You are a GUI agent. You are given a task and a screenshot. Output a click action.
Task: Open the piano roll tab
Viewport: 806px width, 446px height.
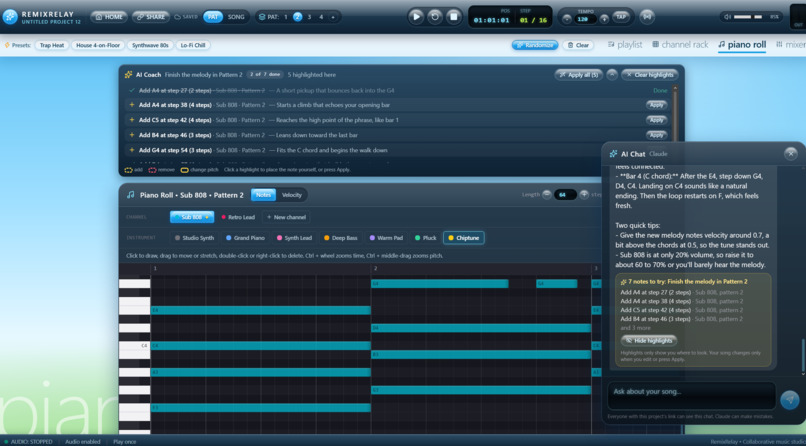[x=742, y=45]
